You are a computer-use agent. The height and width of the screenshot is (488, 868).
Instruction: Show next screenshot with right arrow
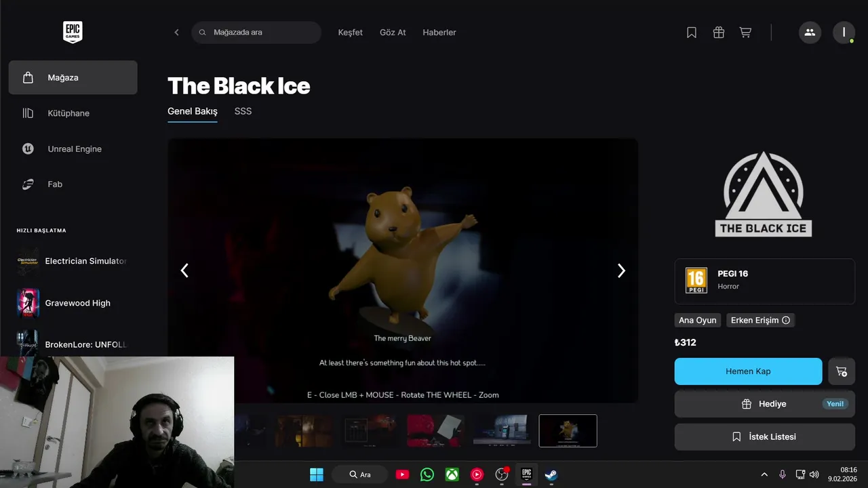621,270
